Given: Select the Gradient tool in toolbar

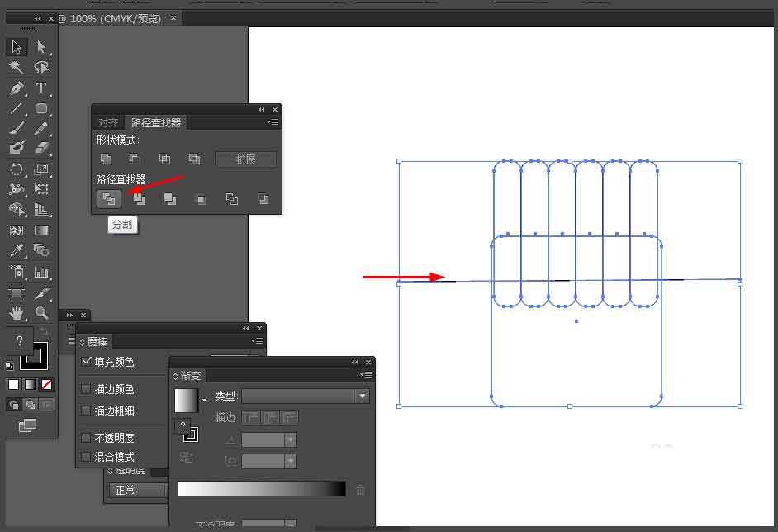Looking at the screenshot, I should coord(41,230).
